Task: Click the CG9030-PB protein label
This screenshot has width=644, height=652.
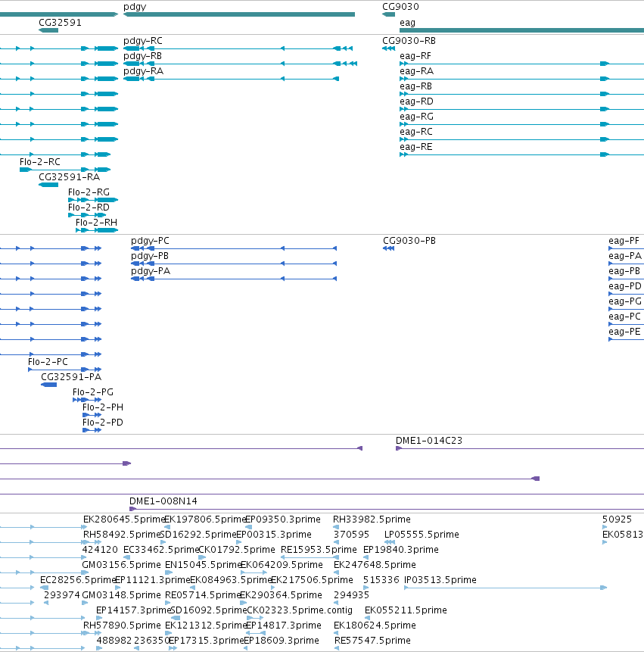Action: coord(409,241)
